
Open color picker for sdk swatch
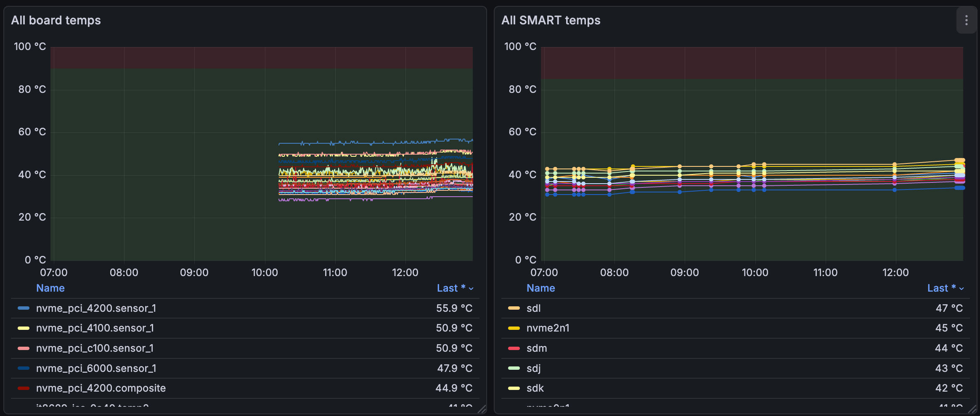514,388
